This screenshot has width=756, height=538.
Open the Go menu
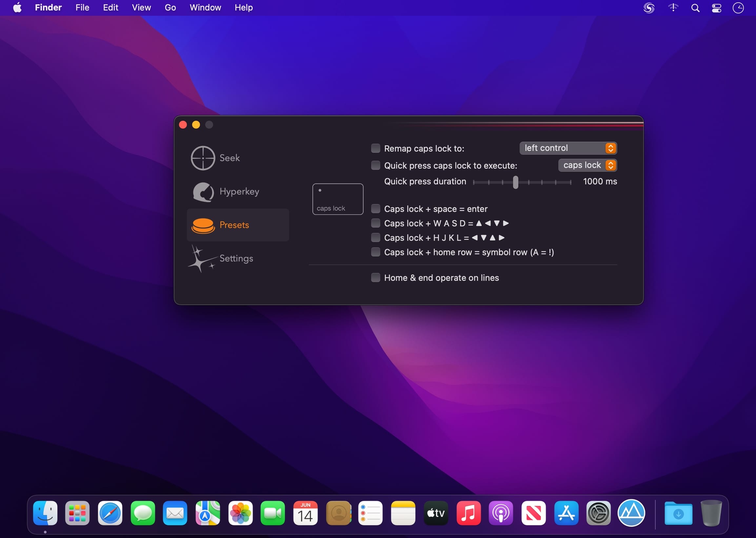(170, 8)
